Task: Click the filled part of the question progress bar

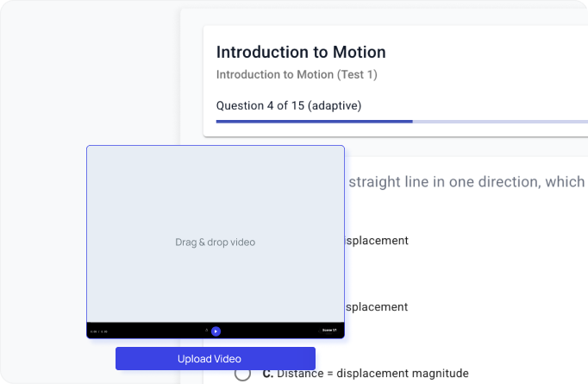Action: pyautogui.click(x=313, y=122)
